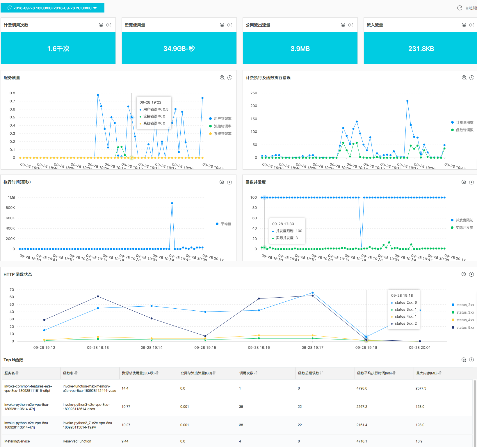Image resolution: width=477 pixels, height=448 pixels.
Task: Click the 3.9MB outbound traffic tile
Action: click(x=300, y=48)
